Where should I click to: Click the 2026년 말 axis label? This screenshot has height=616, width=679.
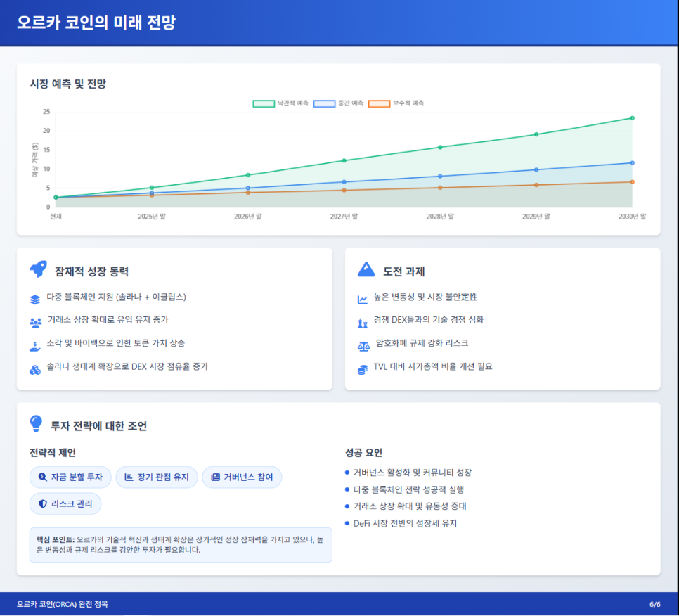(247, 216)
